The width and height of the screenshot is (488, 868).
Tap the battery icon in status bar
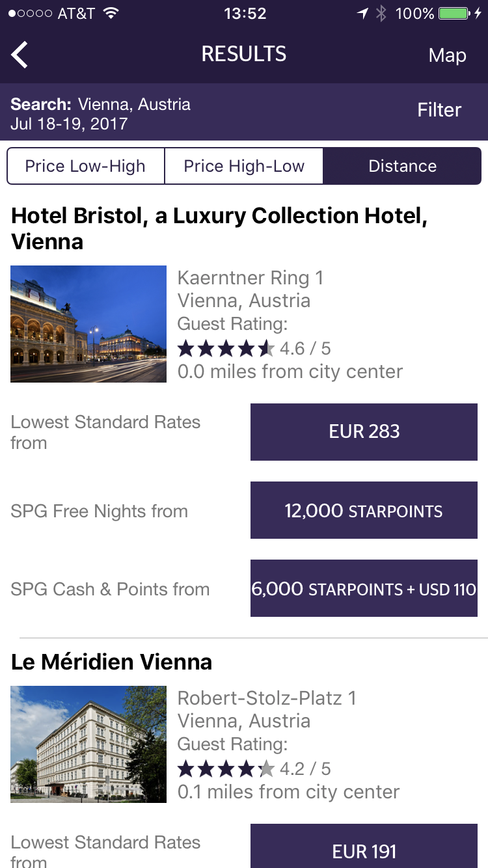click(x=454, y=13)
